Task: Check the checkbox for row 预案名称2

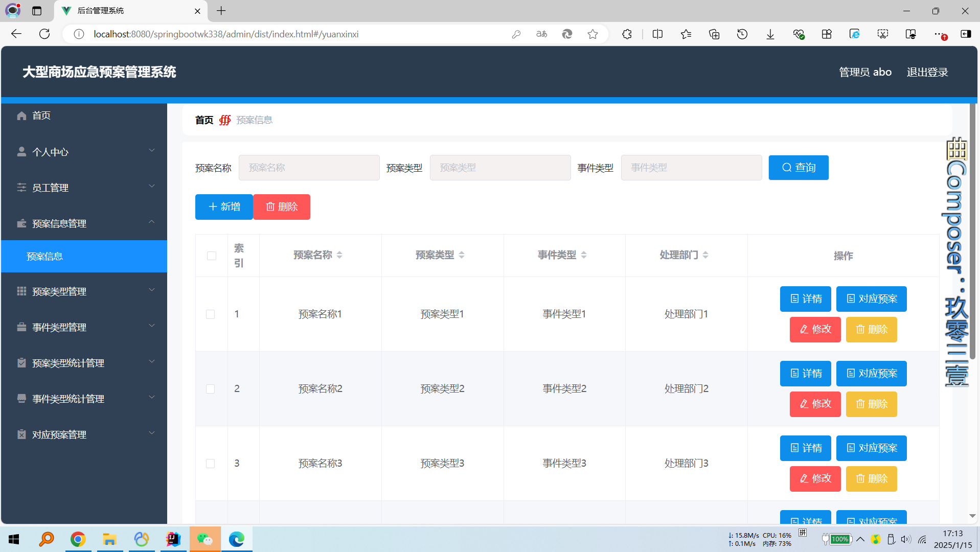Action: [210, 389]
